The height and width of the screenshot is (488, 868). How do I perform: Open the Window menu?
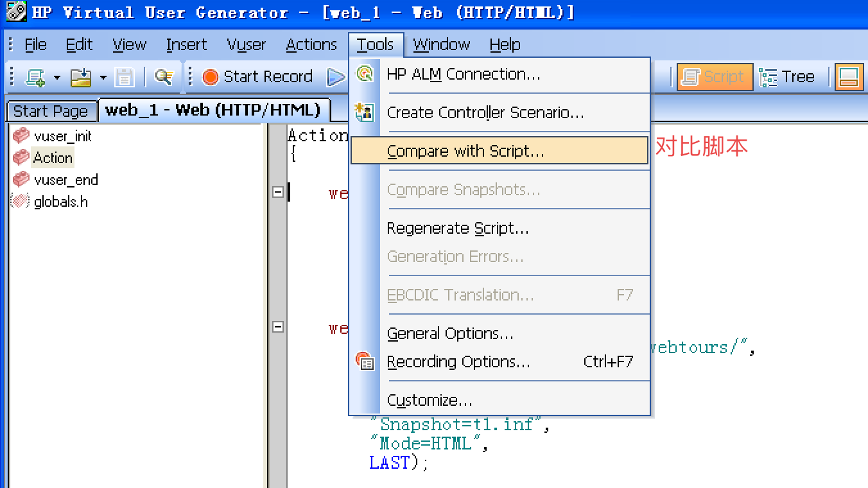(442, 45)
